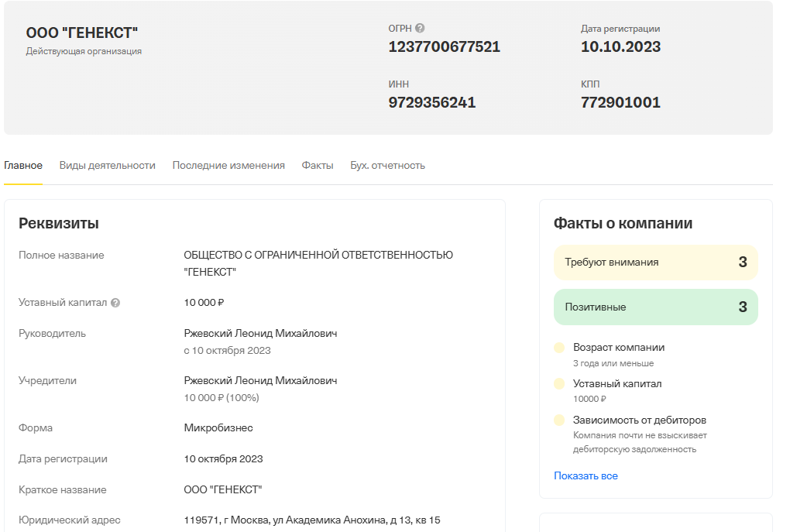Click the capital value 10 000 ₽
The image size is (790, 532).
(x=204, y=303)
